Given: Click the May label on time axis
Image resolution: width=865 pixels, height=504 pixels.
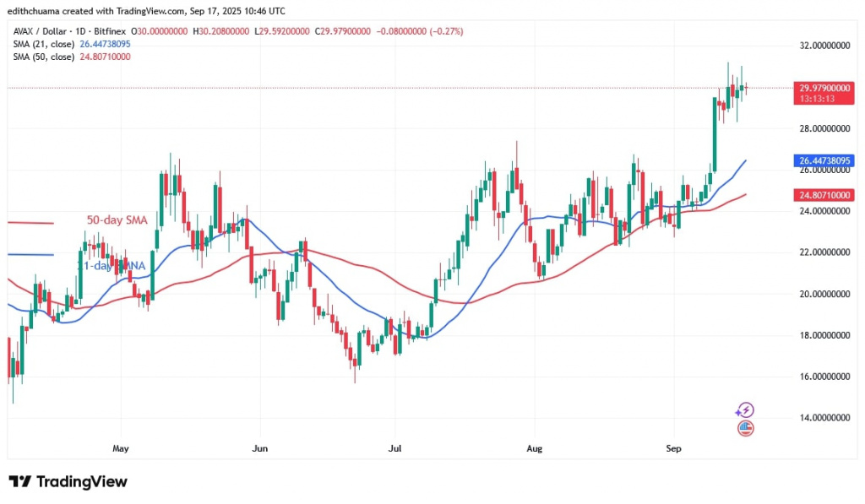Looking at the screenshot, I should coord(121,448).
